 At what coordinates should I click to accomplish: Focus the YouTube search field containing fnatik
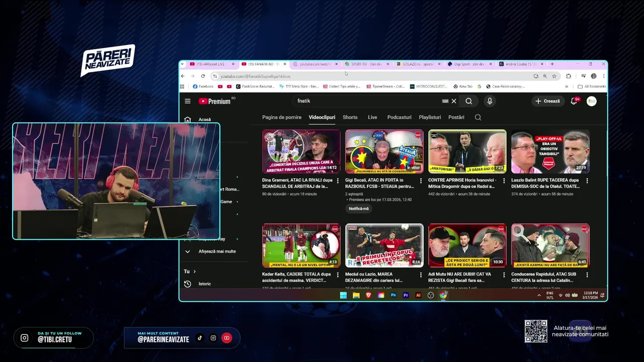367,101
